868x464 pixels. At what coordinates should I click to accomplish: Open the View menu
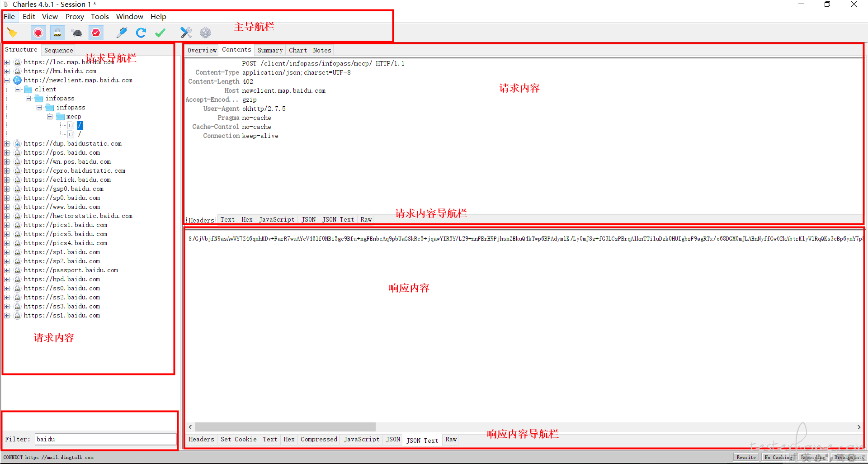(x=50, y=16)
